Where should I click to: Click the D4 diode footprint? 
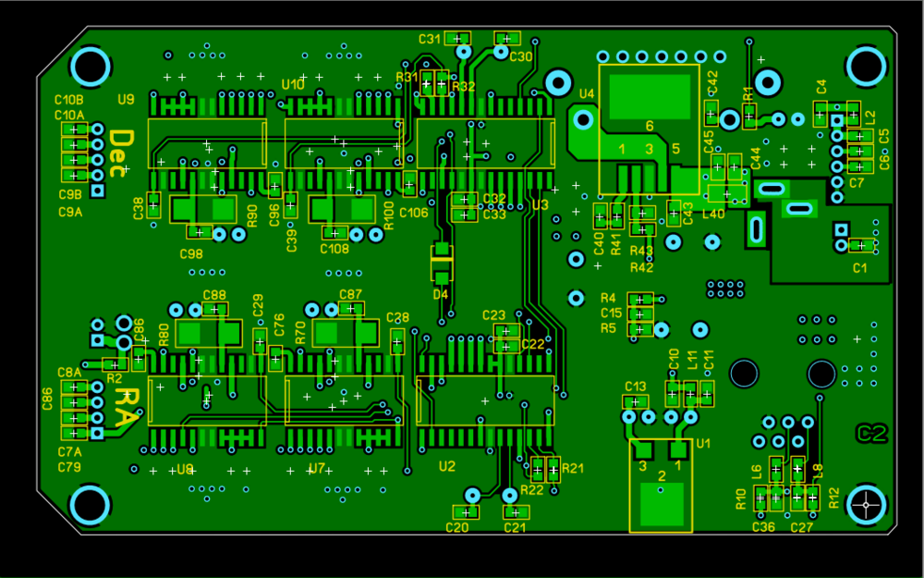coord(442,262)
